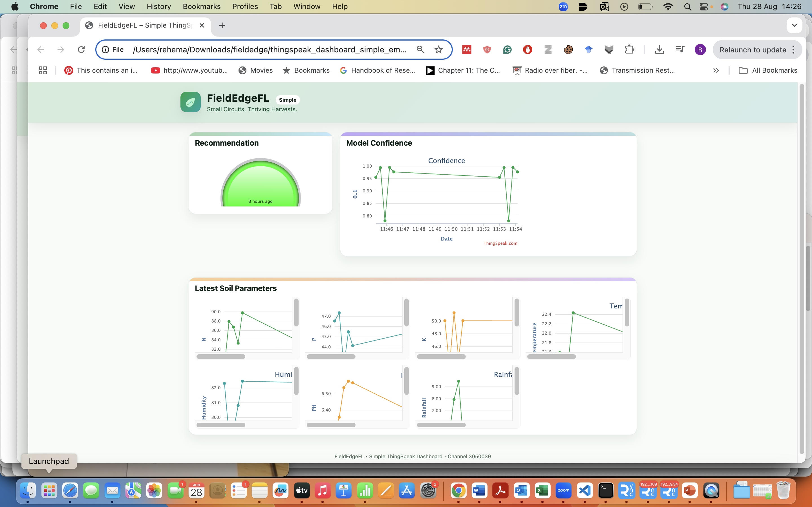Click horizontal scrollbar under N chart
This screenshot has width=812, height=507.
pyautogui.click(x=220, y=356)
